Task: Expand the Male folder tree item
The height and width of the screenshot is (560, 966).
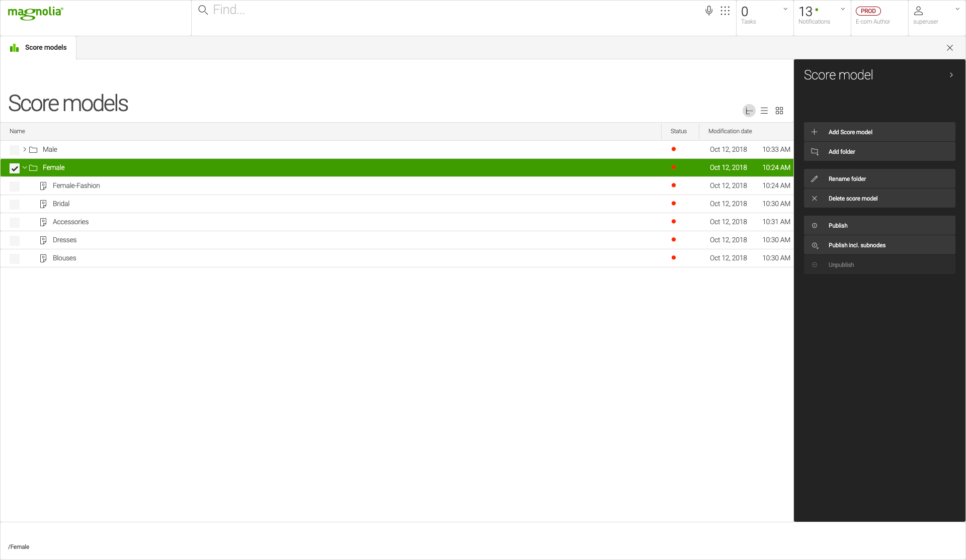Action: coord(25,149)
